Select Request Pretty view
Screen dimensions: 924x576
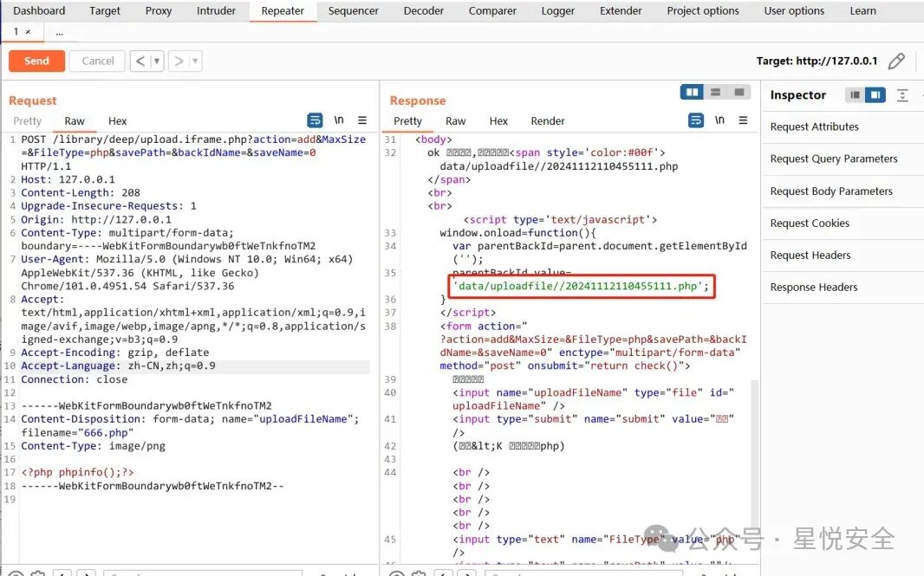[27, 120]
